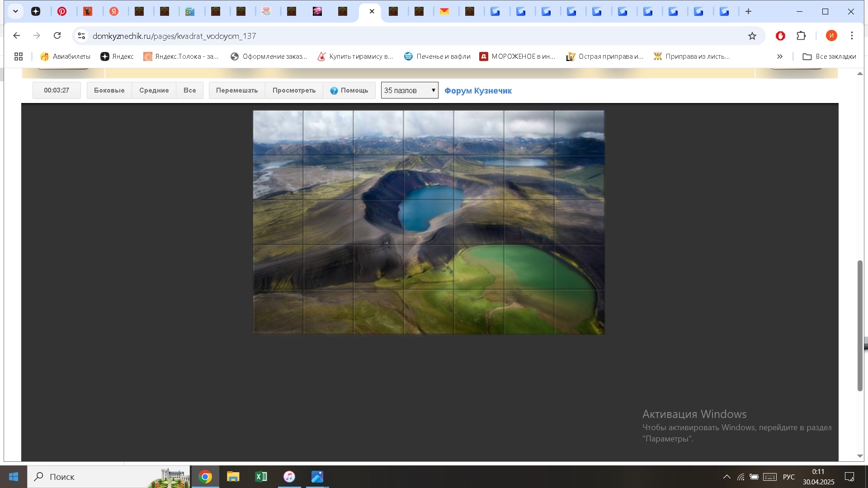Show hidden system tray icons
868x488 pixels.
click(726, 477)
